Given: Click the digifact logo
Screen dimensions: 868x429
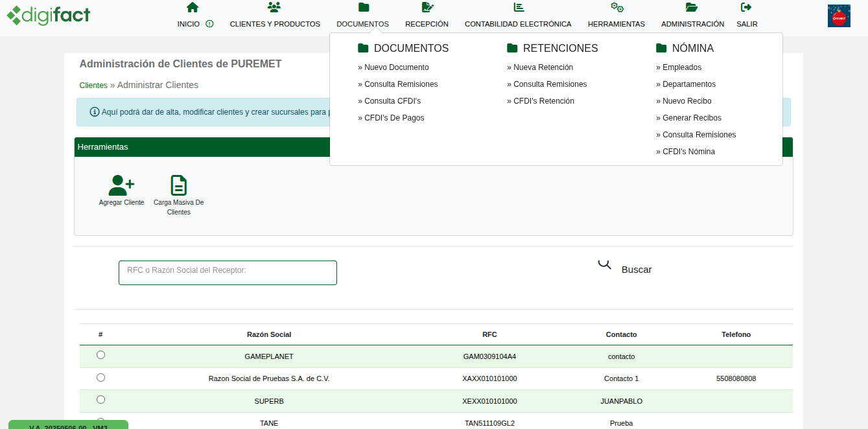Looking at the screenshot, I should pos(49,14).
